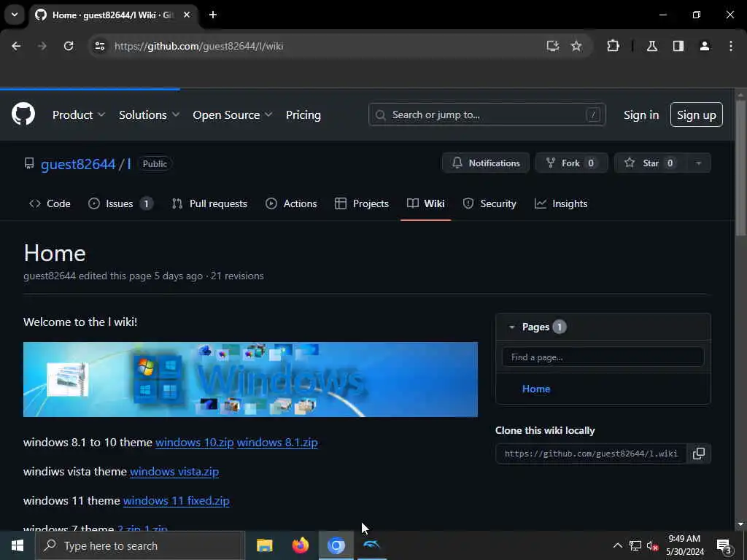This screenshot has height=560, width=747.
Task: Click the browser address bar URL
Action: (198, 46)
